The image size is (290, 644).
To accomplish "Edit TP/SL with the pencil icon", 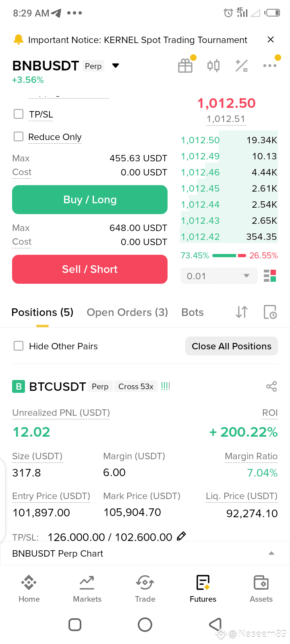I will click(x=182, y=536).
